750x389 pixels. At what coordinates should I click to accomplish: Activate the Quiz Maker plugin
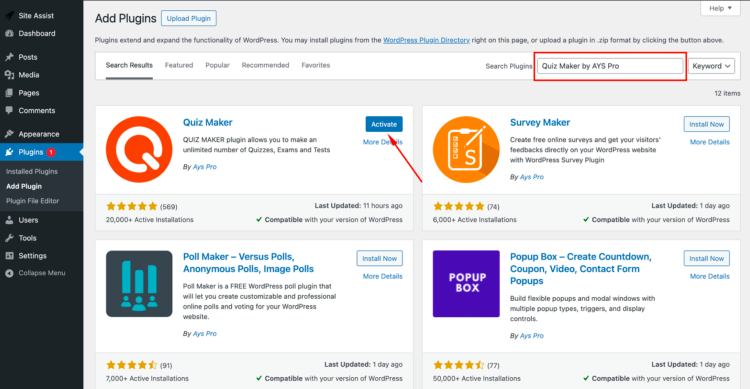[384, 124]
